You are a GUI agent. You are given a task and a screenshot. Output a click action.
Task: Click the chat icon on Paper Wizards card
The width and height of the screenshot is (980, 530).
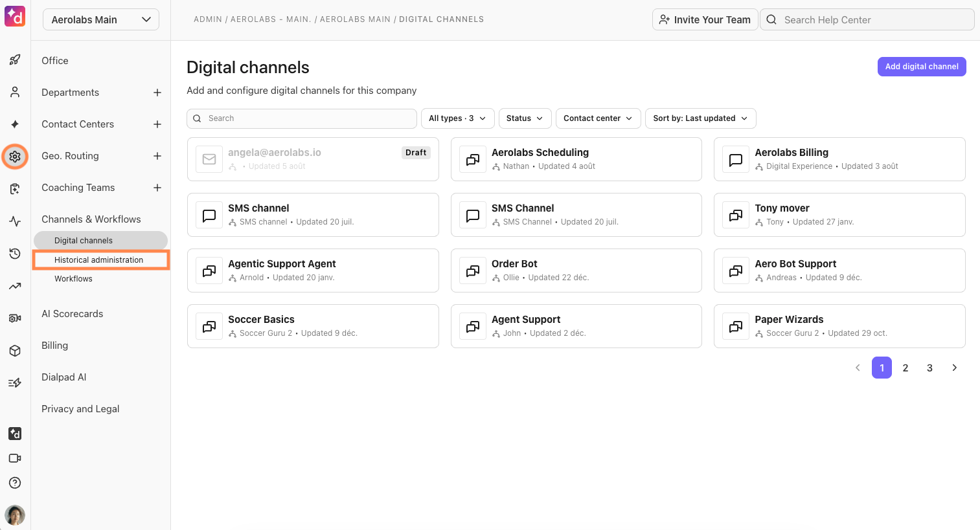pos(736,326)
